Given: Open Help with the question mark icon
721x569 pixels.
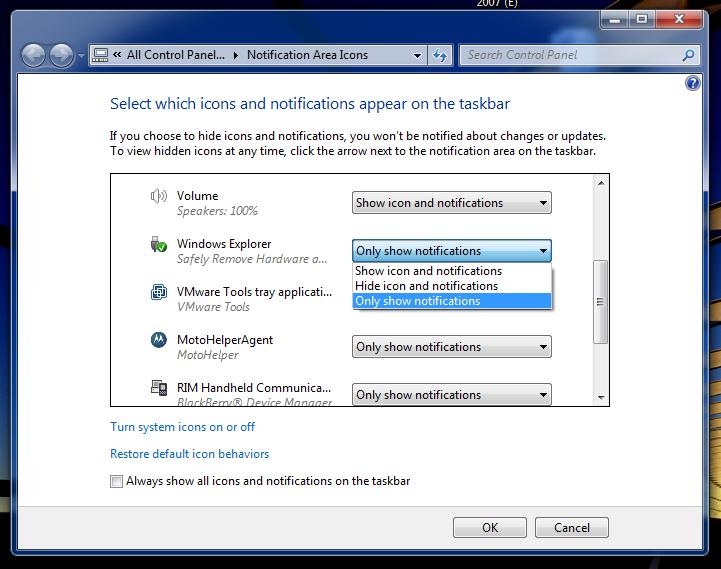Looking at the screenshot, I should [693, 84].
